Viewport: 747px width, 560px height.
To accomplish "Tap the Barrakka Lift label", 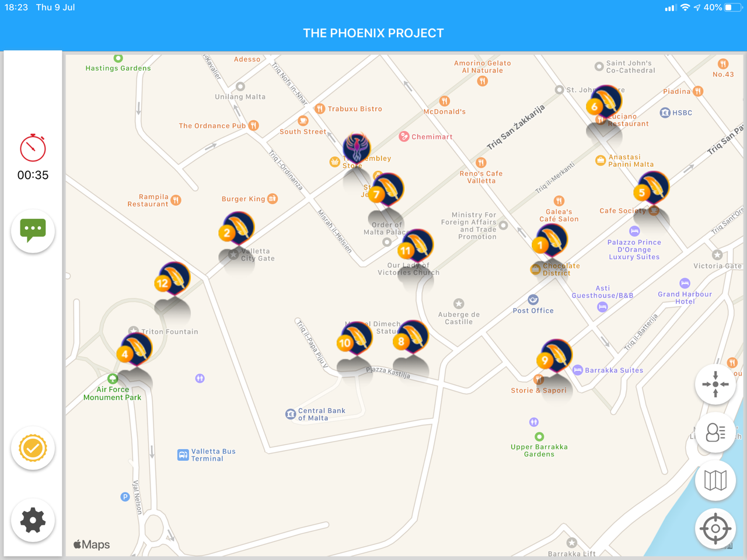I will [x=572, y=554].
